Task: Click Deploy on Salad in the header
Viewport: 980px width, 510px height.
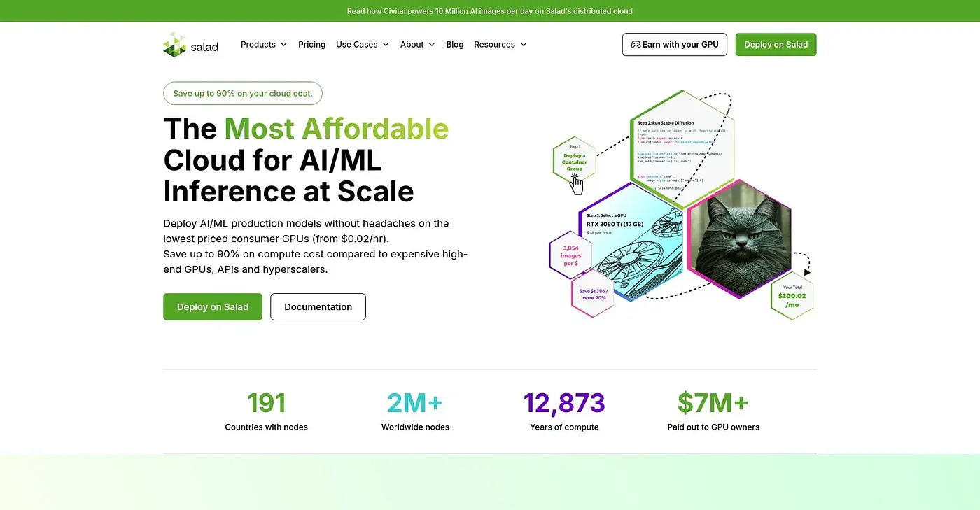Action: (x=776, y=45)
